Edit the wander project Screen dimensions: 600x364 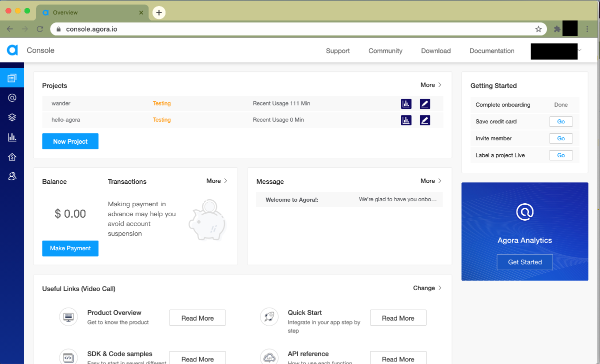pyautogui.click(x=424, y=104)
